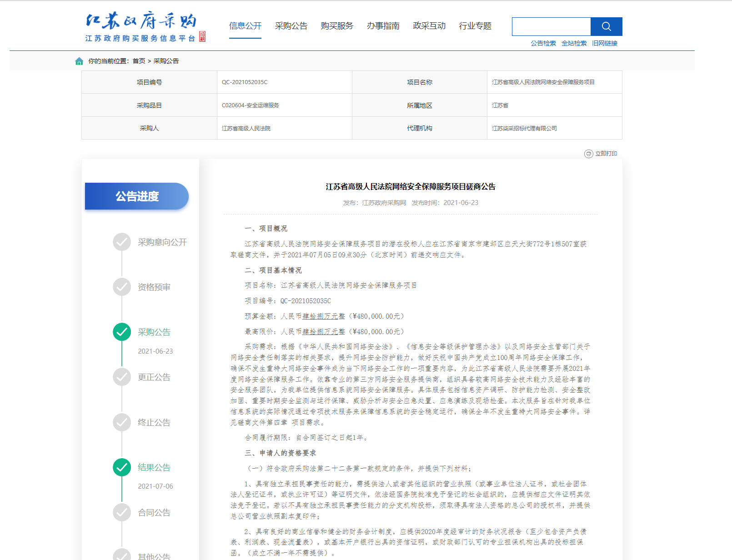The image size is (732, 560).
Task: Open the 旧网链接 link
Action: pyautogui.click(x=604, y=43)
